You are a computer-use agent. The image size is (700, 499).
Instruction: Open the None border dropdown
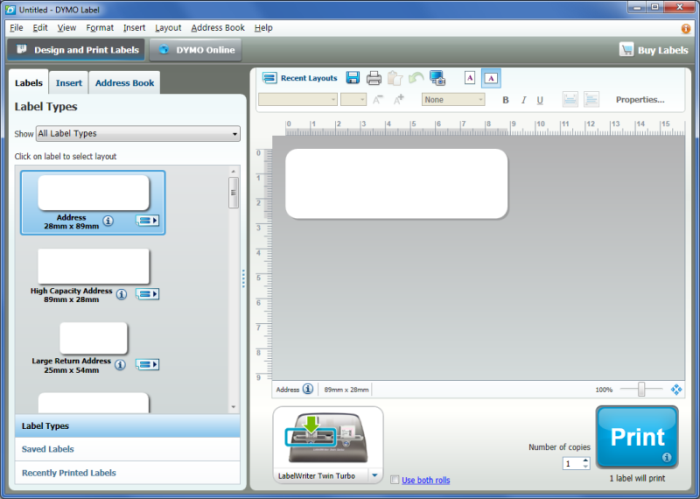pos(453,100)
